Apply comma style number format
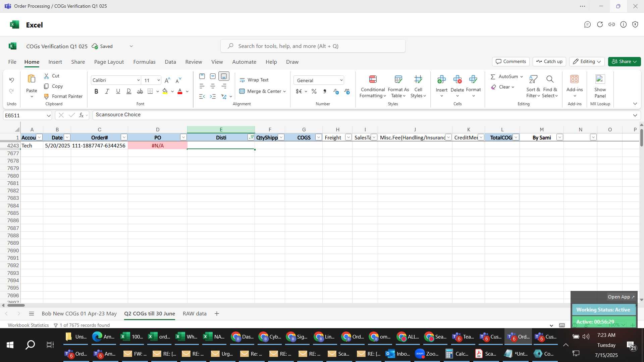The width and height of the screenshot is (644, 362). pyautogui.click(x=324, y=91)
